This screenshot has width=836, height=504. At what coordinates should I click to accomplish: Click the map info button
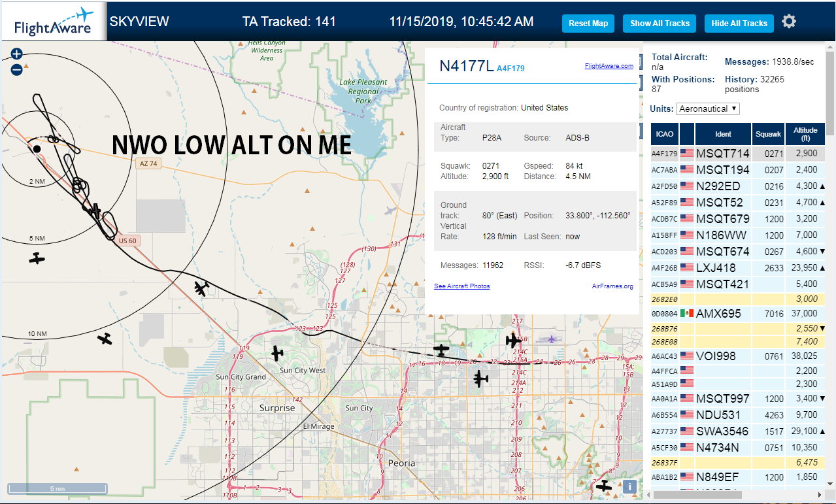[629, 486]
